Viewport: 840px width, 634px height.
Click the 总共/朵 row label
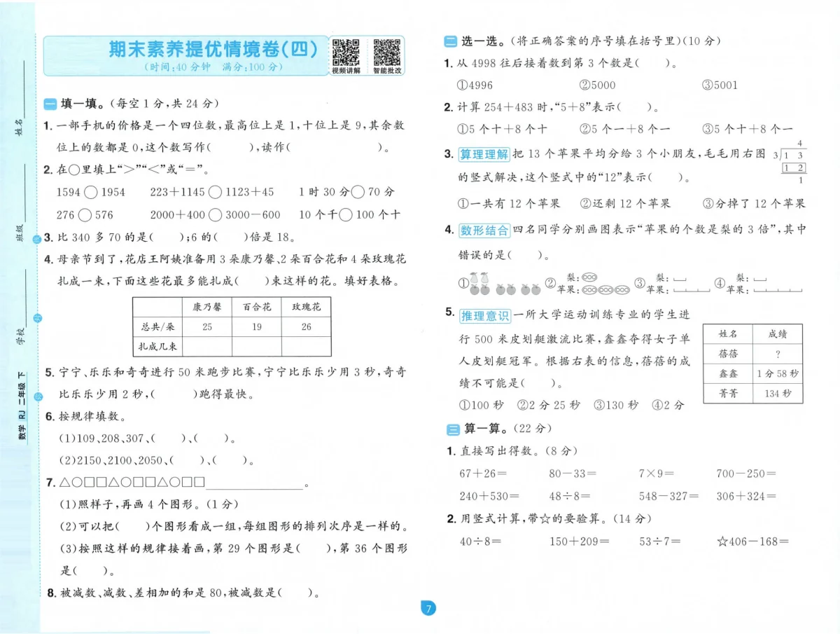coord(157,326)
